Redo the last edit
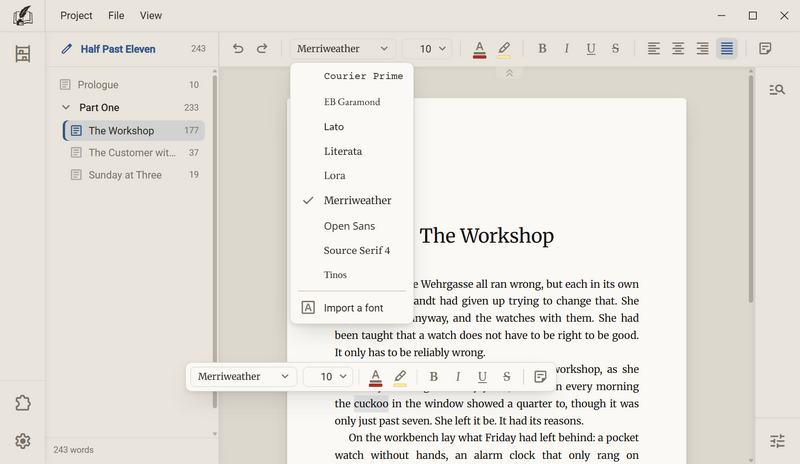Screen dimensions: 800x464 point(262,48)
